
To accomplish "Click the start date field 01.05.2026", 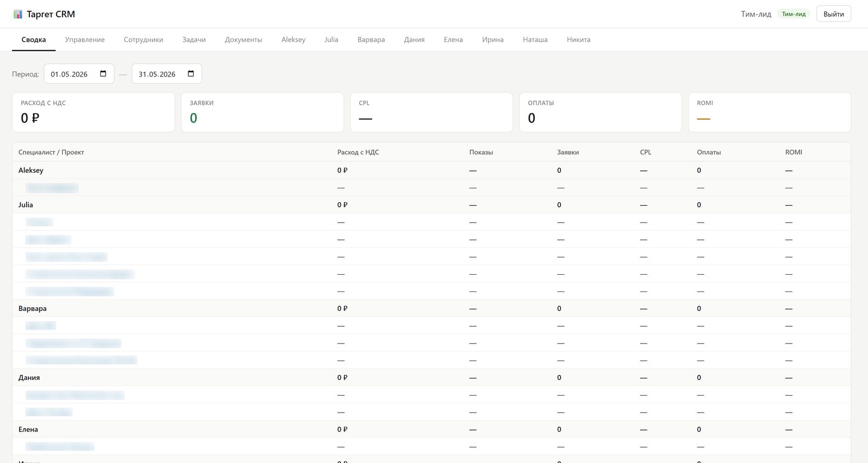I will (79, 74).
